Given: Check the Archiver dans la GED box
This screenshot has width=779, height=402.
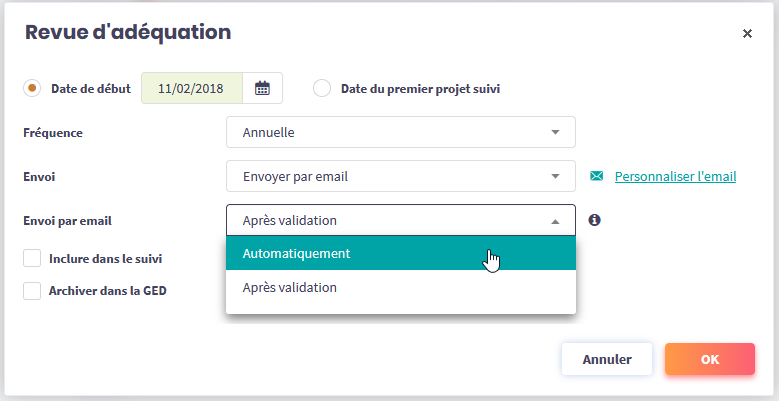Looking at the screenshot, I should pyautogui.click(x=32, y=291).
